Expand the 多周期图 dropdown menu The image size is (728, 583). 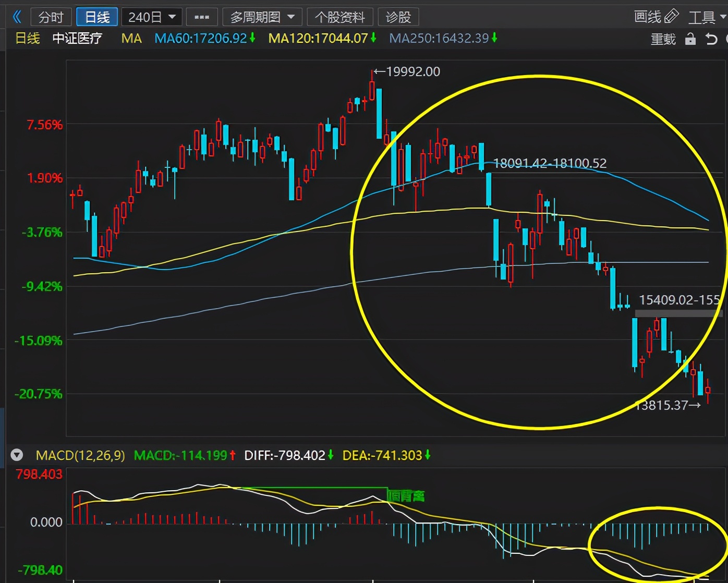[262, 17]
